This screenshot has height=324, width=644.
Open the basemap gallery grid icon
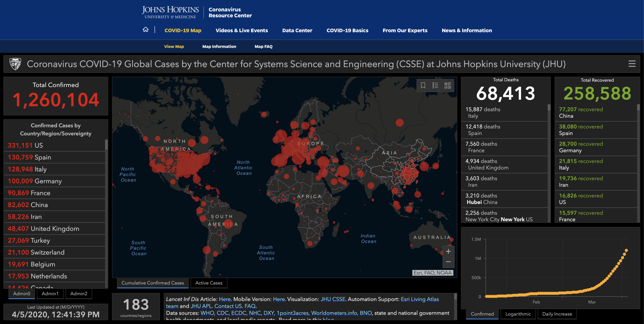pyautogui.click(x=448, y=85)
